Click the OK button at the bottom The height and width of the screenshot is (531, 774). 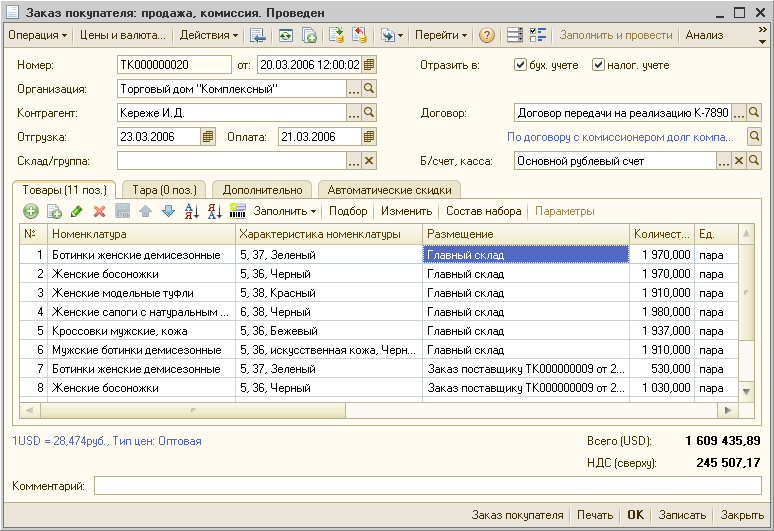pos(635,515)
